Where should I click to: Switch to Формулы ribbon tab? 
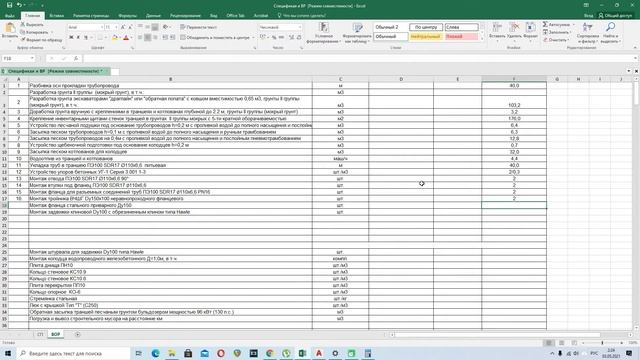click(x=128, y=16)
